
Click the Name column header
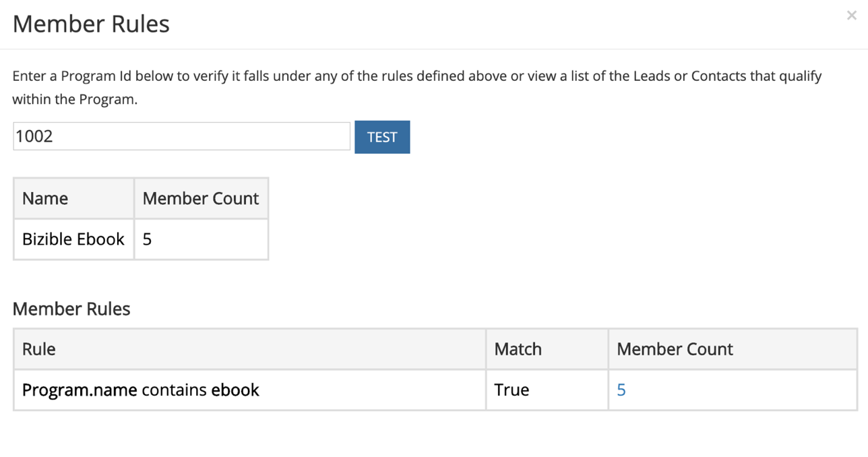click(45, 199)
